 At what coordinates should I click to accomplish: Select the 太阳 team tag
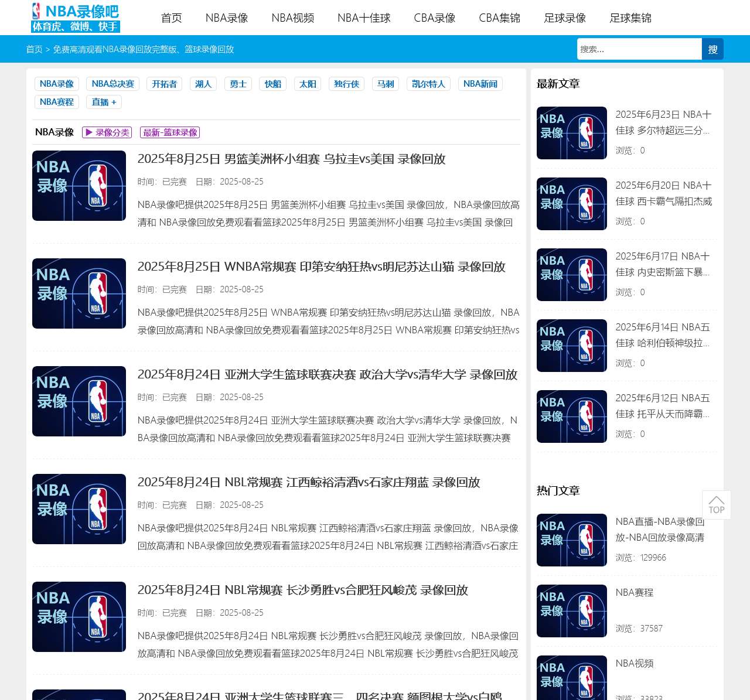pos(307,84)
